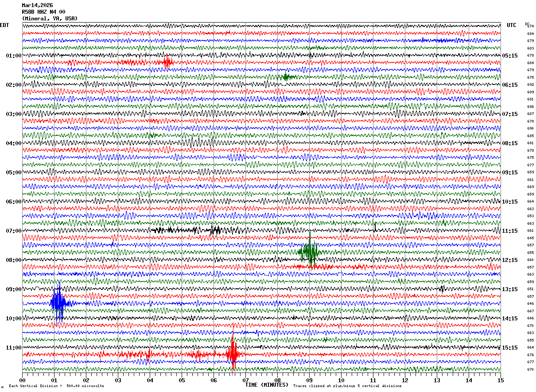Click minute 09 on the time axis
This screenshot has width=536, height=392.
309,380
